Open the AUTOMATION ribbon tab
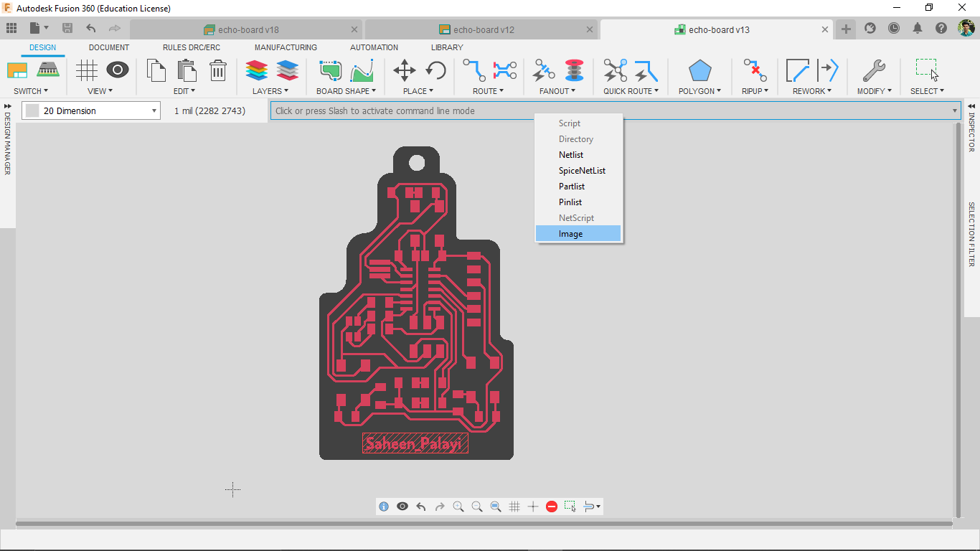The width and height of the screenshot is (980, 551). 374,47
